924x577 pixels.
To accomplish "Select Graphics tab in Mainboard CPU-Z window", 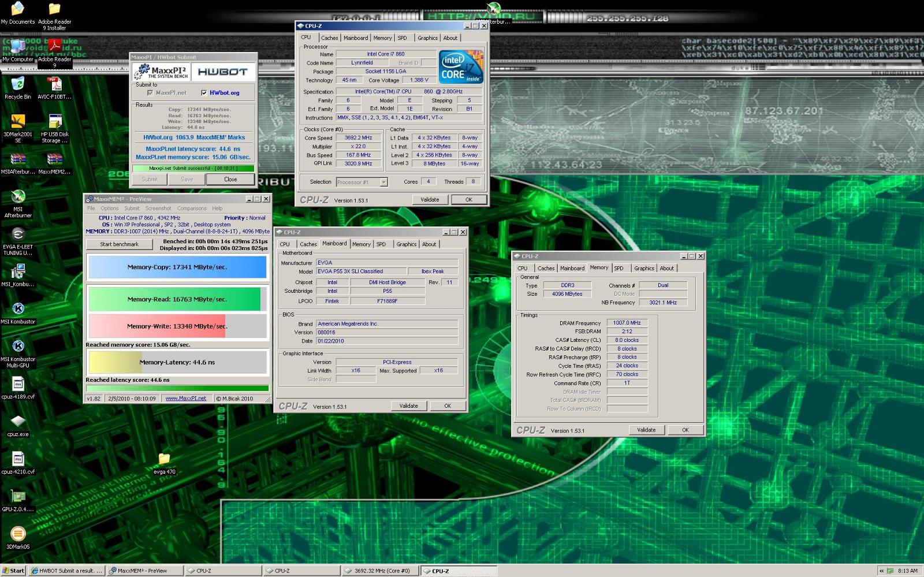I will [406, 244].
